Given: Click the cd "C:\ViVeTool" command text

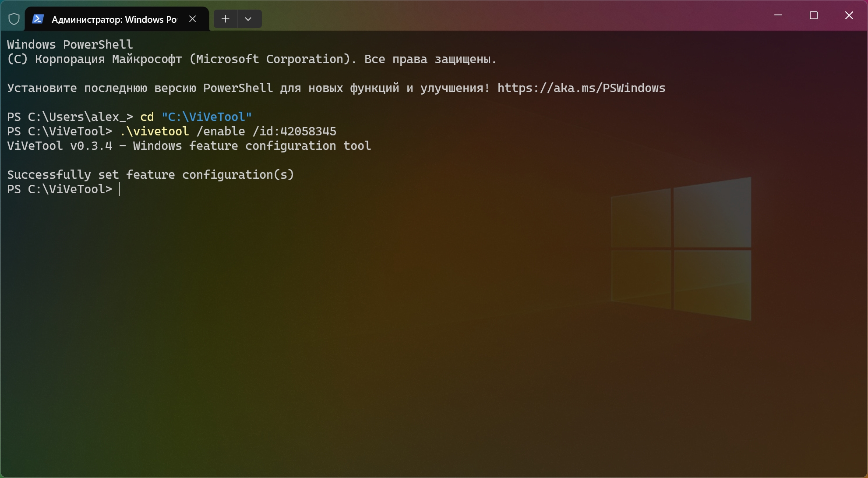Looking at the screenshot, I should click(196, 117).
